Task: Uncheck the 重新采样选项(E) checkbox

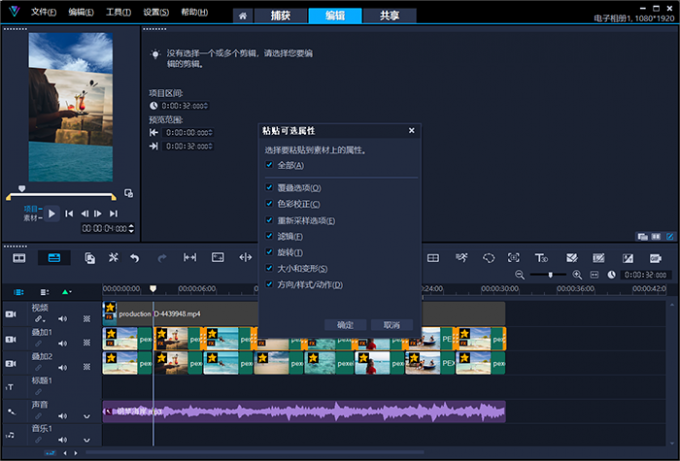Action: pos(269,220)
